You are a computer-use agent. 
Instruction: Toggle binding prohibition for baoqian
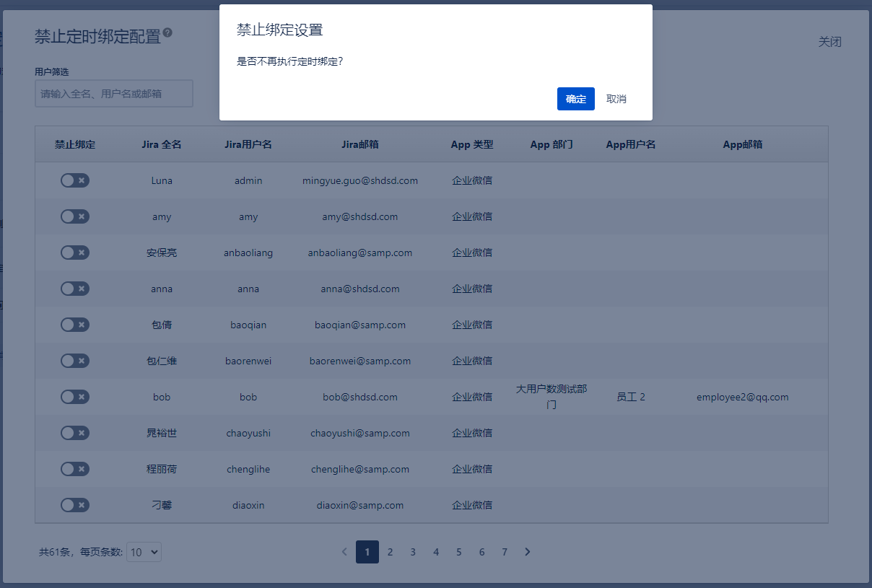[75, 325]
